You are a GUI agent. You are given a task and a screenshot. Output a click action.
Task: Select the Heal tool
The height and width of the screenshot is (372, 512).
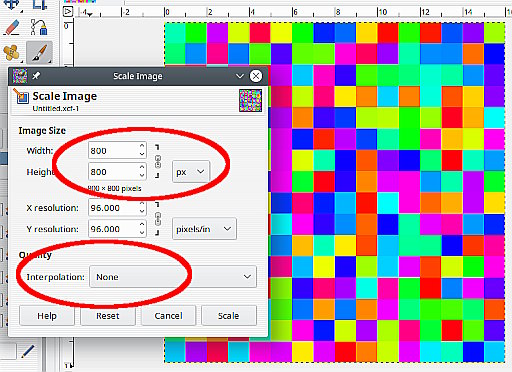point(11,53)
